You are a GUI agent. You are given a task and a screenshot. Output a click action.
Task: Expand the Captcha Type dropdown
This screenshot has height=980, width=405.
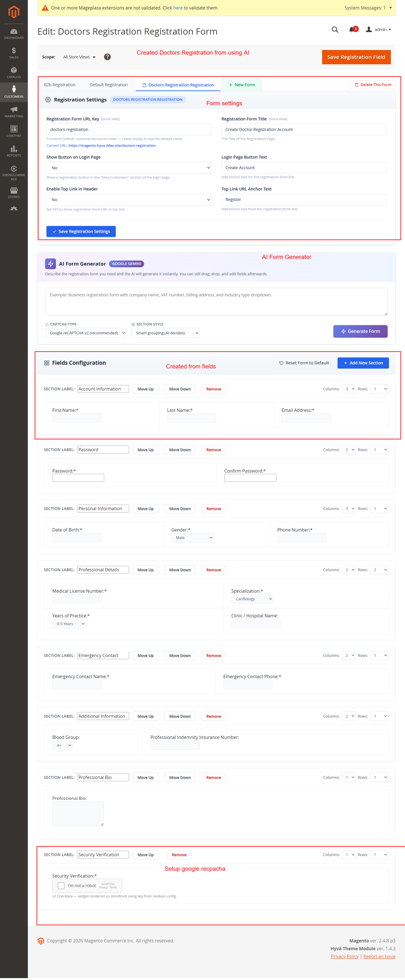pos(86,333)
